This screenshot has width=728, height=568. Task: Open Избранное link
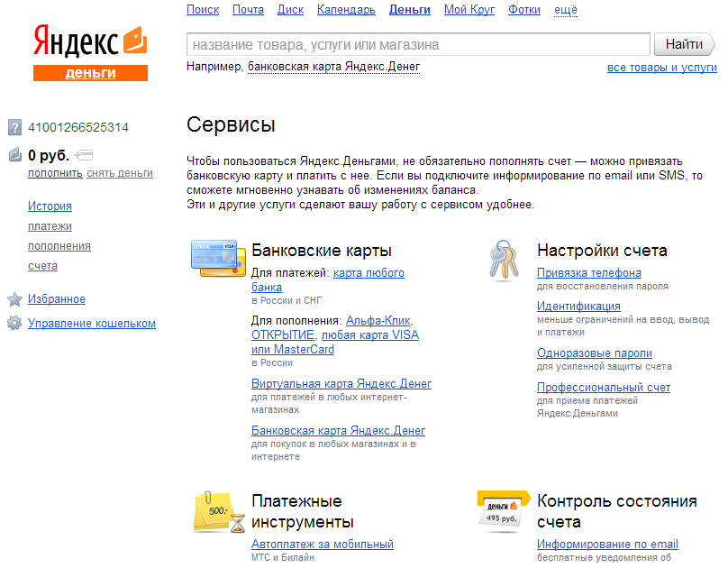pos(57,298)
